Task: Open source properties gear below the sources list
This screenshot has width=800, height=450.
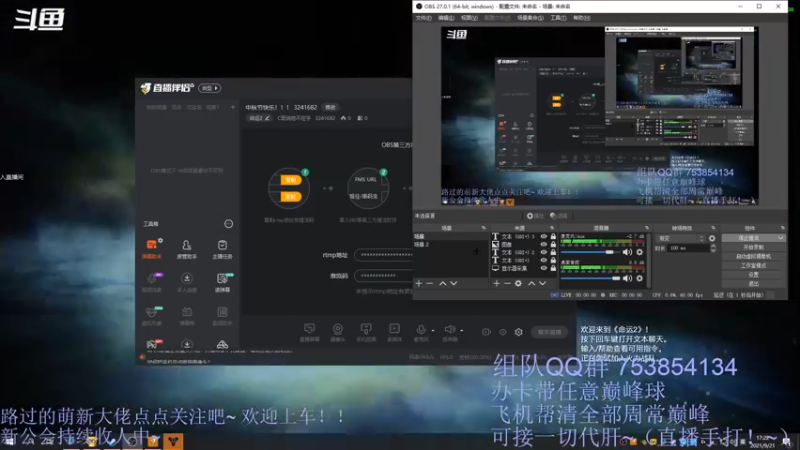Action: click(x=518, y=283)
